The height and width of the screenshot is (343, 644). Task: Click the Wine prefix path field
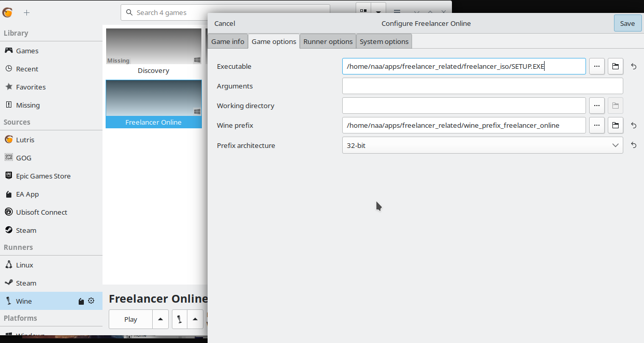[464, 125]
